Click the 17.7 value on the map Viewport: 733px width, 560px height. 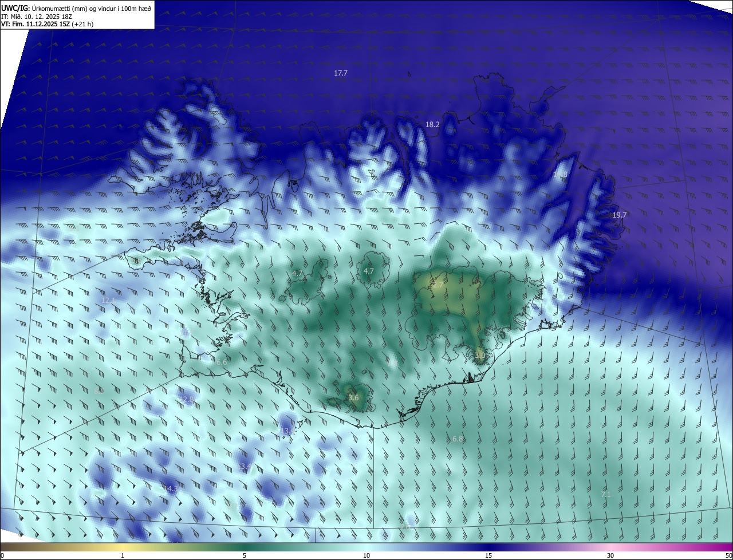(x=341, y=73)
